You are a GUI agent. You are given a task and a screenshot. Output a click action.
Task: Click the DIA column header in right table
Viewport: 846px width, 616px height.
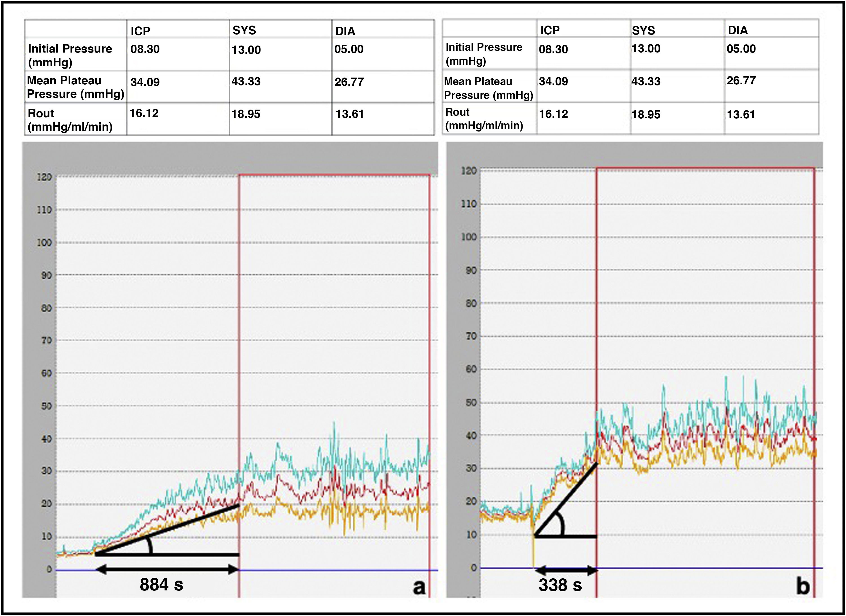coord(737,30)
